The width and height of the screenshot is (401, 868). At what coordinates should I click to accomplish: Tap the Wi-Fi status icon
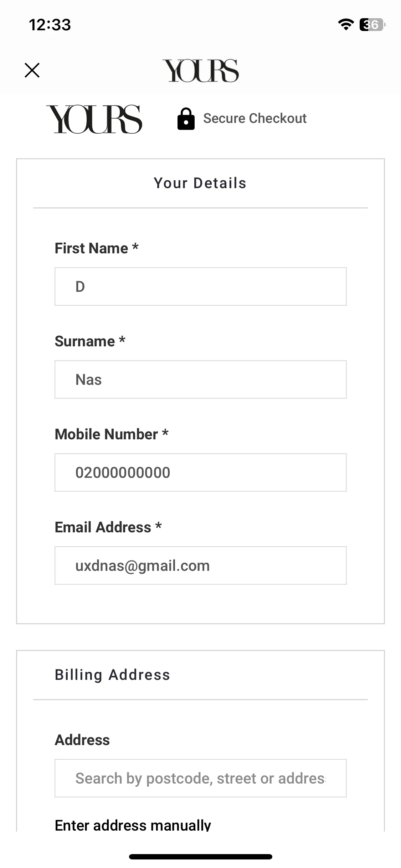pyautogui.click(x=345, y=25)
